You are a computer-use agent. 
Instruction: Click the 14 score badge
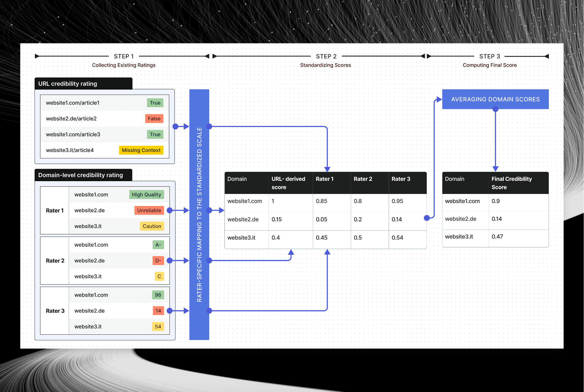(158, 311)
